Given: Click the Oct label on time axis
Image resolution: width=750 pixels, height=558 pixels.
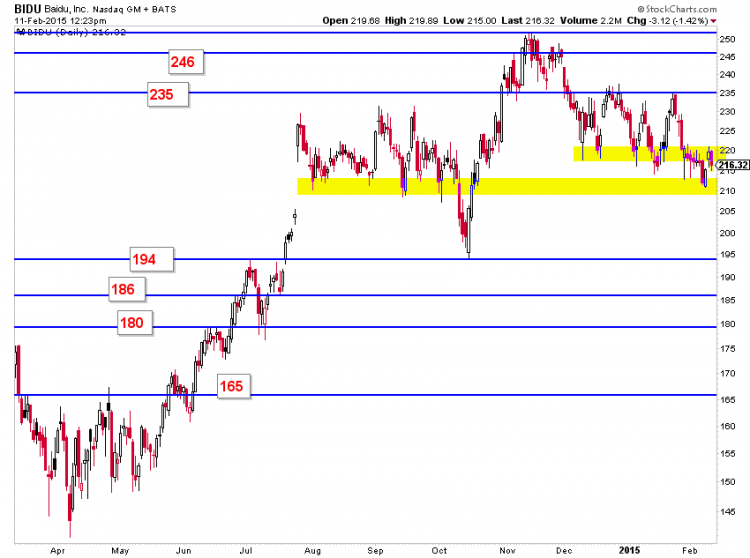Looking at the screenshot, I should [x=439, y=551].
